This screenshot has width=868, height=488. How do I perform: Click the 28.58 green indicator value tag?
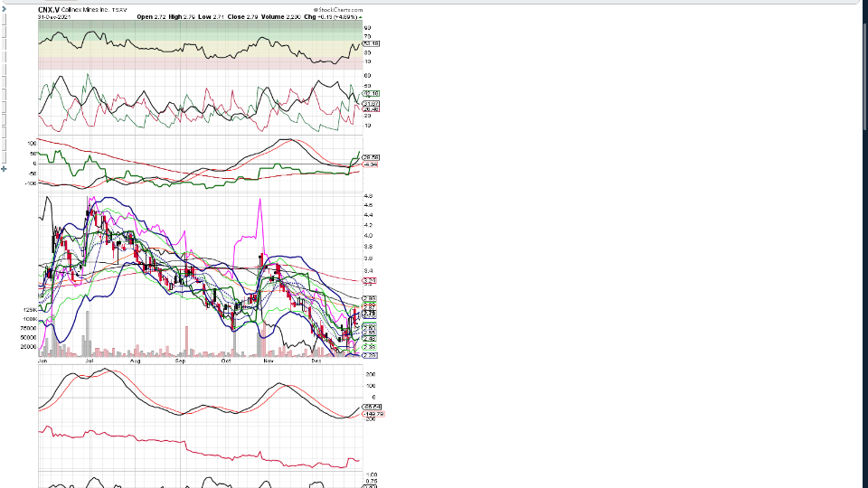pyautogui.click(x=370, y=156)
